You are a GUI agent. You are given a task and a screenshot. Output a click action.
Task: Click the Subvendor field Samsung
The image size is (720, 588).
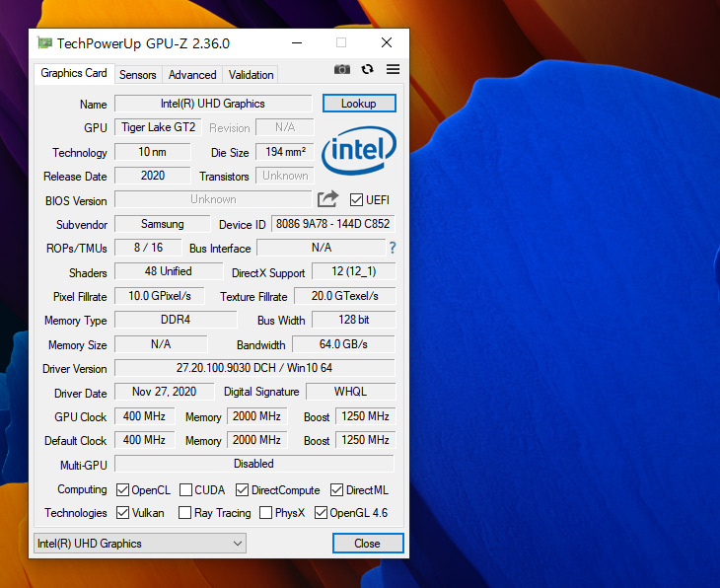[x=162, y=224]
